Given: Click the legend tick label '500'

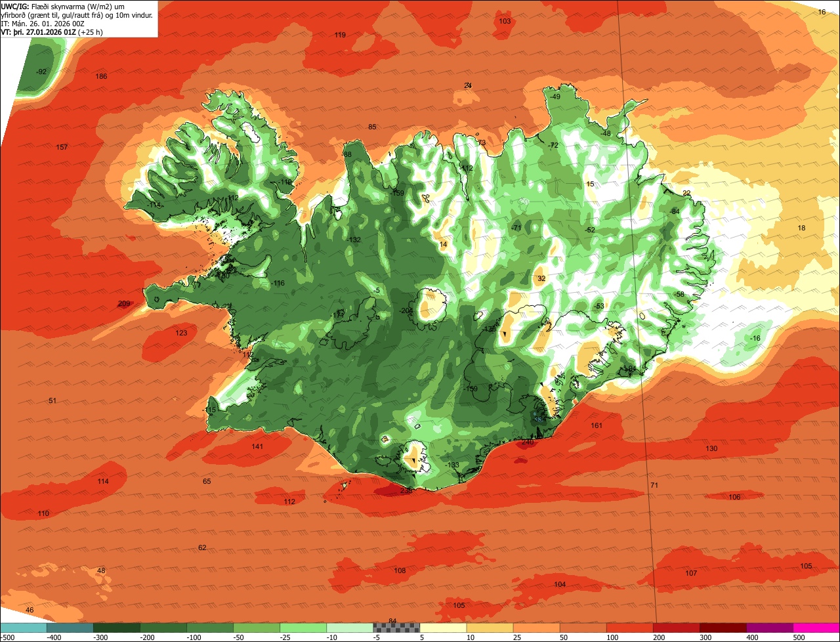Looking at the screenshot, I should 799,637.
